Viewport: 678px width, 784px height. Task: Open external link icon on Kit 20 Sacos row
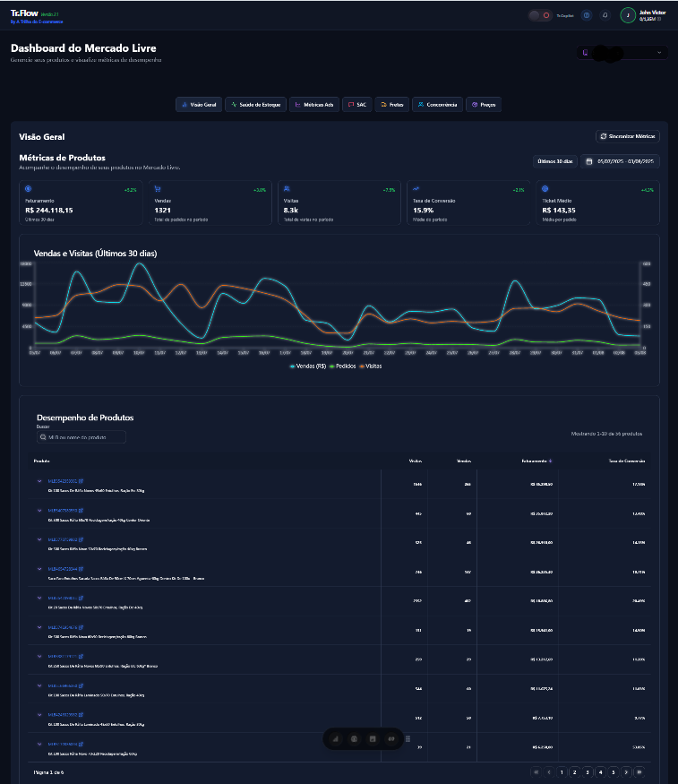(x=81, y=598)
